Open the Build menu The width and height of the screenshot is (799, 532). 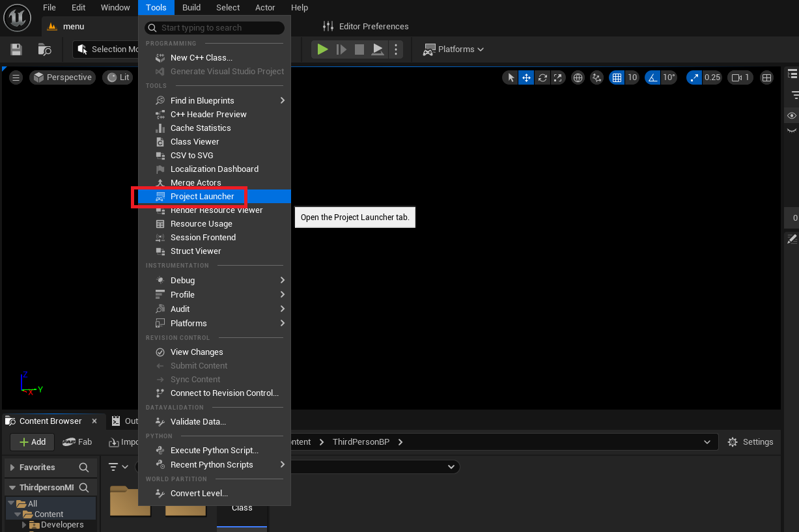click(x=191, y=7)
